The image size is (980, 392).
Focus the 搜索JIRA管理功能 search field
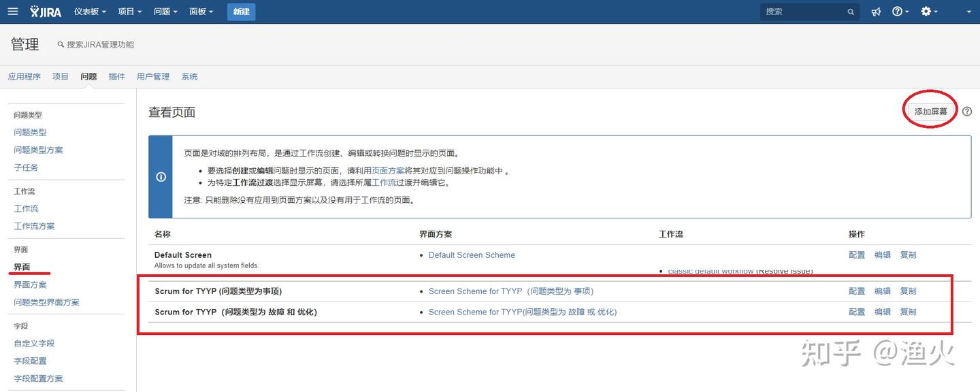[x=101, y=44]
